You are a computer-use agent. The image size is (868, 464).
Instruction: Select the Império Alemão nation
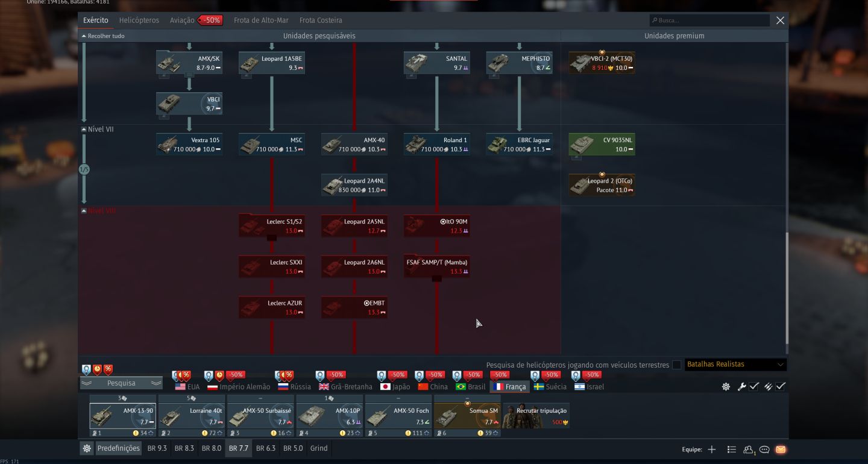point(239,387)
